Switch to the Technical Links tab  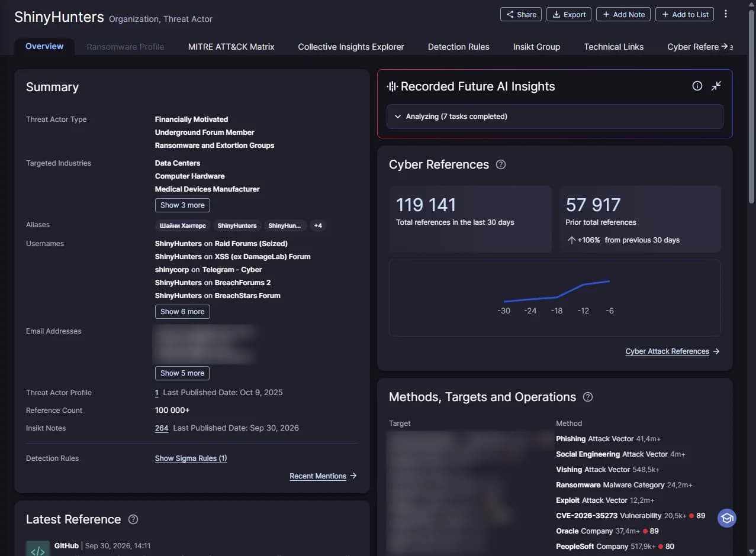(x=614, y=47)
